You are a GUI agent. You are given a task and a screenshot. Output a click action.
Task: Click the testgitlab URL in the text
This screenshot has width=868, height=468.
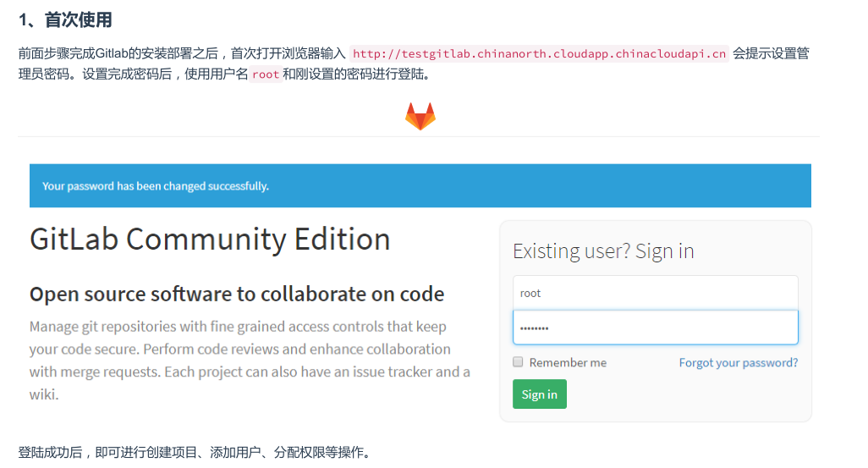[x=539, y=53]
